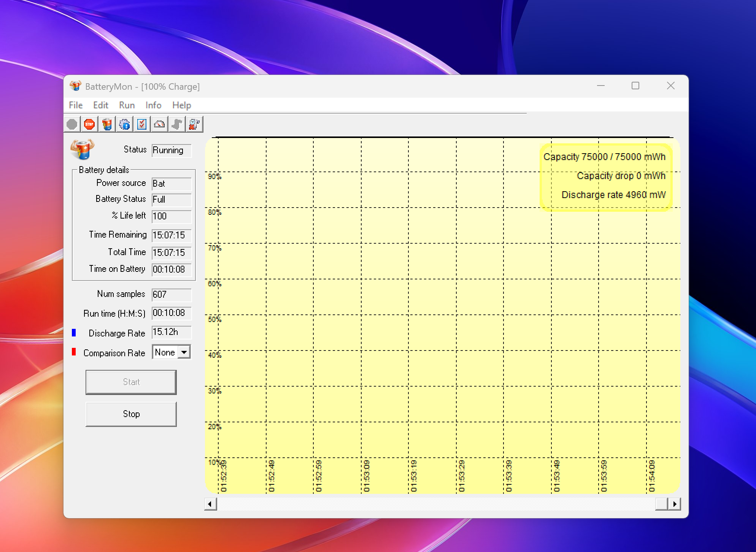756x552 pixels.
Task: Open the Edit menu
Action: pyautogui.click(x=101, y=105)
